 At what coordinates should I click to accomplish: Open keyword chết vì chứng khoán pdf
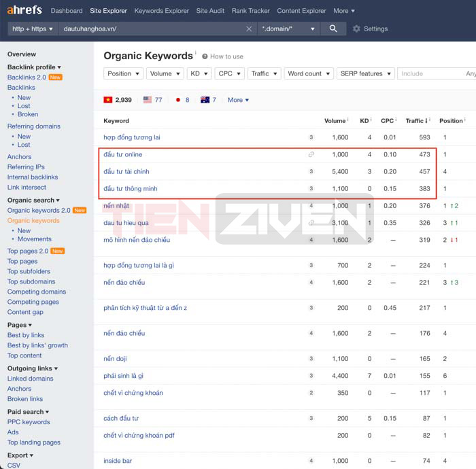tap(139, 435)
